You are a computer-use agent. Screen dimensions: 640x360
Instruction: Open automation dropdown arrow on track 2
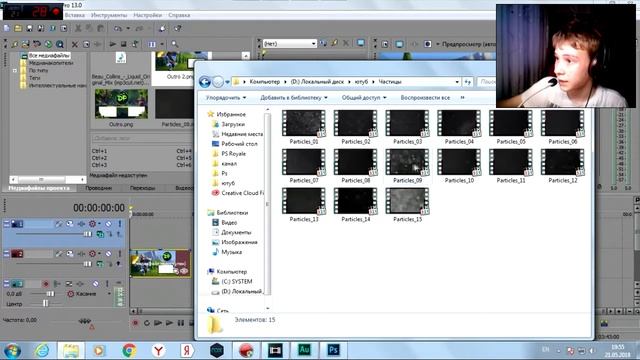[99, 254]
